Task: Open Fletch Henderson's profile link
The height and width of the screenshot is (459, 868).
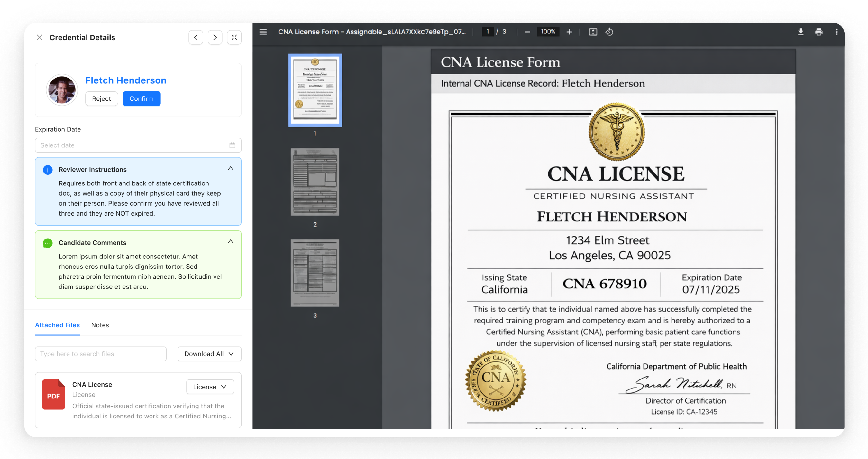Action: (x=126, y=80)
